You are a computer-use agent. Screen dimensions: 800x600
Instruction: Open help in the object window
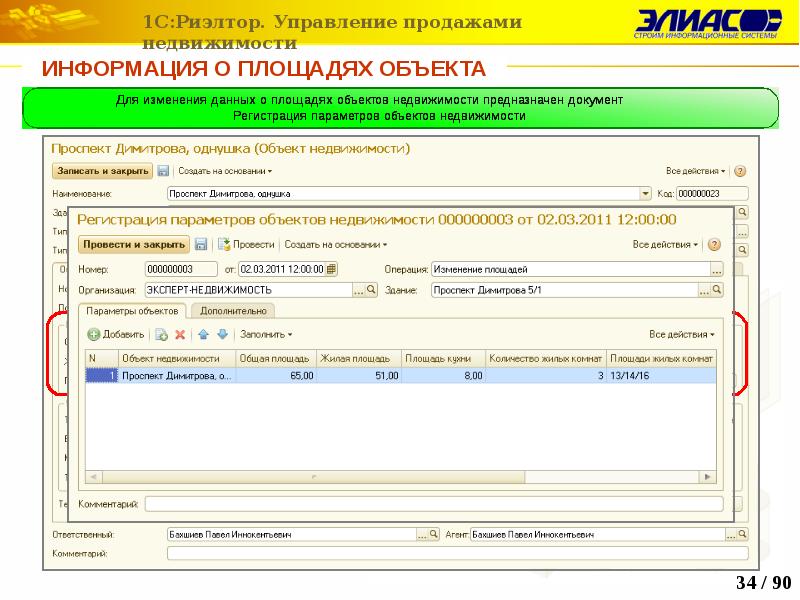[x=740, y=171]
